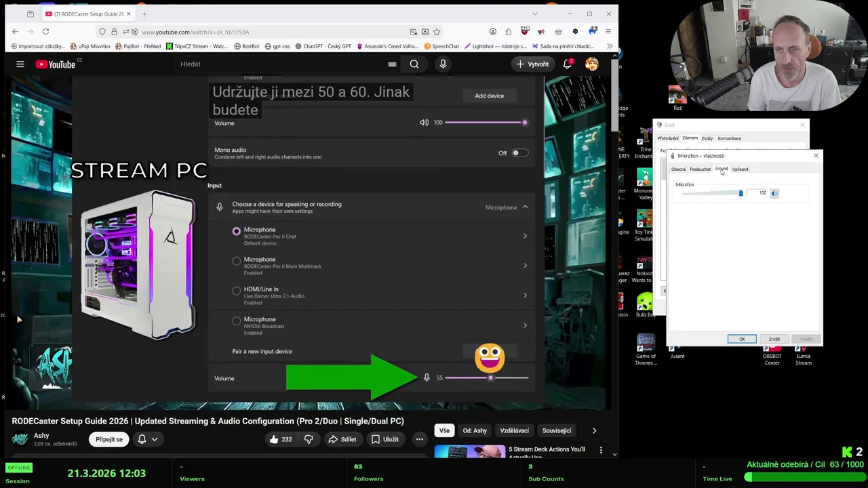Switch to Přehrávání tab in Zvuk window
The height and width of the screenshot is (488, 868).
668,138
